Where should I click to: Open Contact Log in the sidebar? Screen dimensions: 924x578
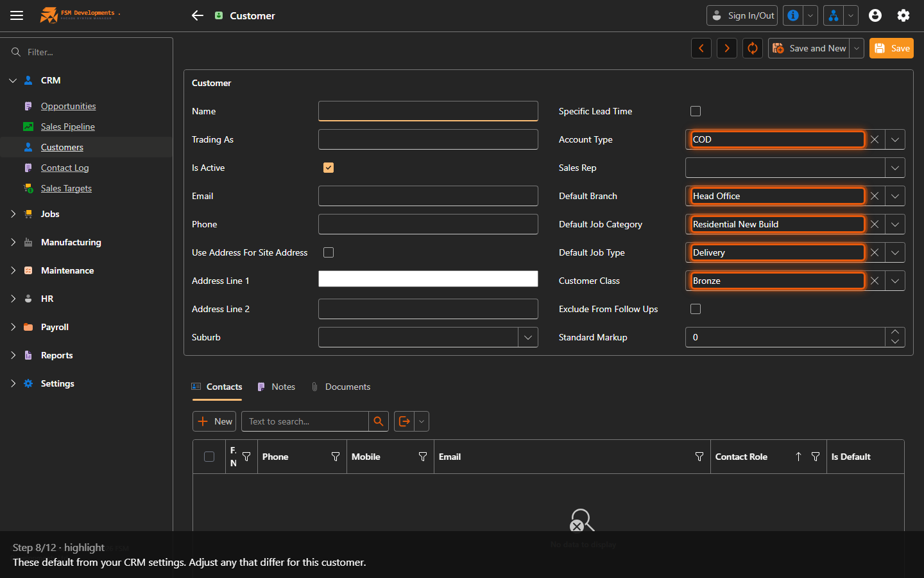coord(65,168)
